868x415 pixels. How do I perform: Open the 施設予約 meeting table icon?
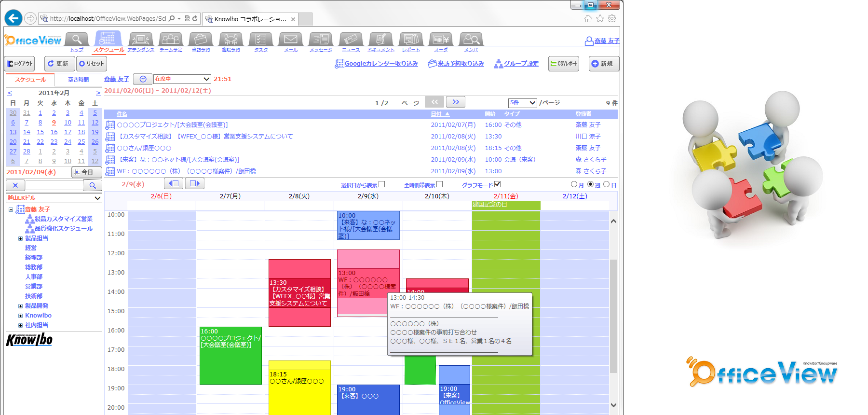coord(231,39)
